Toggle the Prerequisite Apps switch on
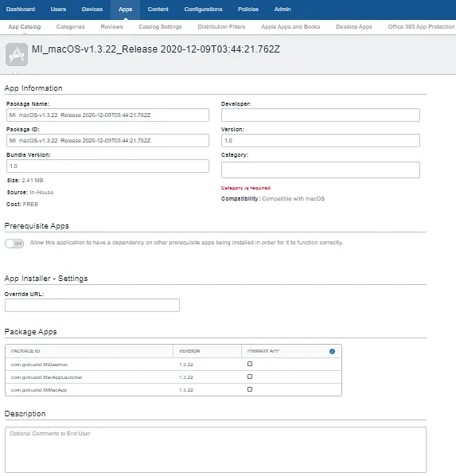This screenshot has height=476, width=456. click(14, 244)
